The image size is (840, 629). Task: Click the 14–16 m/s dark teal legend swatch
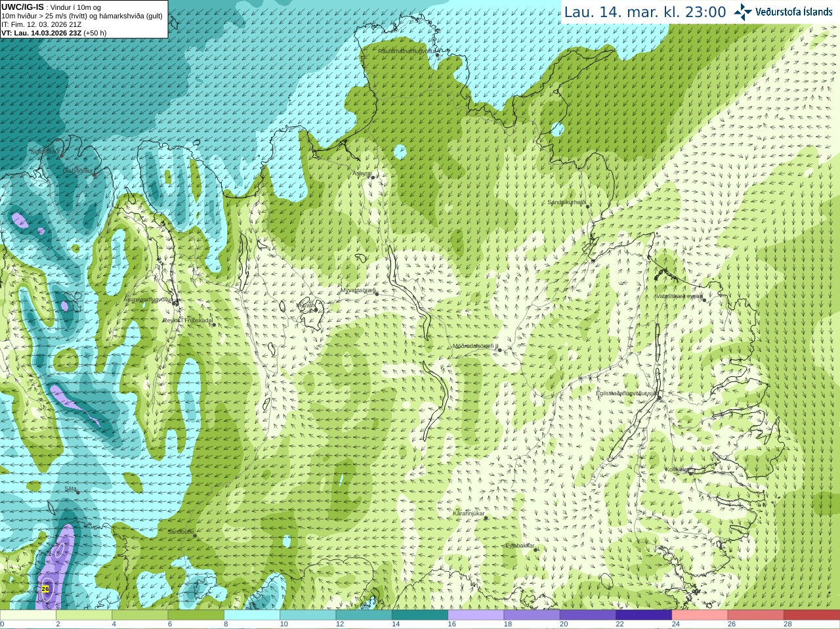(420, 615)
